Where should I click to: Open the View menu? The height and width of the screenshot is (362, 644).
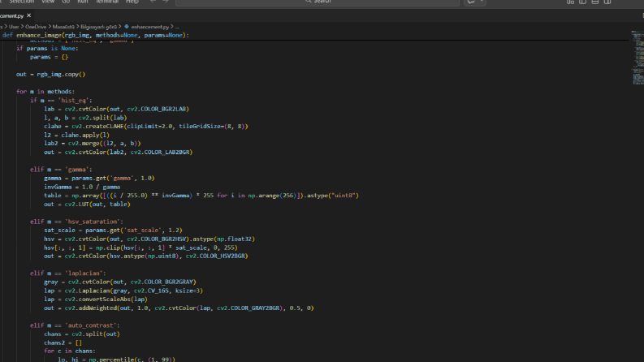click(x=48, y=2)
